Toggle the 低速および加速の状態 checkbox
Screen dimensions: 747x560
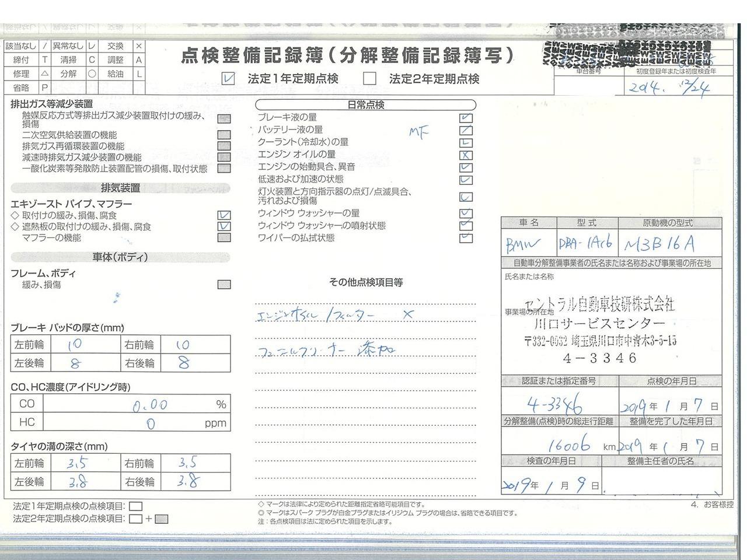click(x=466, y=180)
